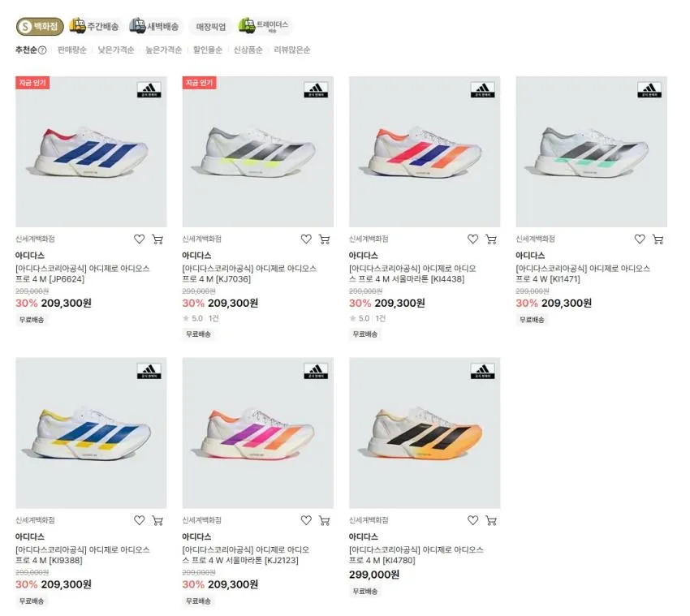Add JP6624 shoe to wishlist heart
This screenshot has width=690, height=616.
pyautogui.click(x=139, y=239)
